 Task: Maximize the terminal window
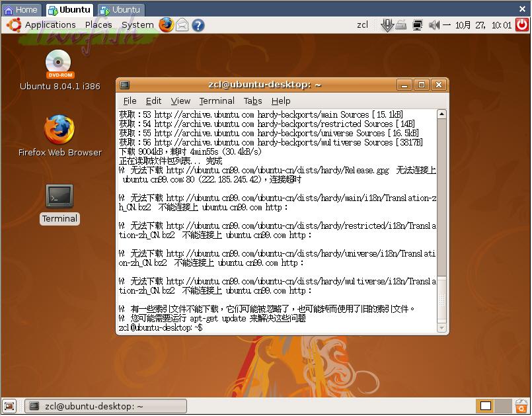422,85
